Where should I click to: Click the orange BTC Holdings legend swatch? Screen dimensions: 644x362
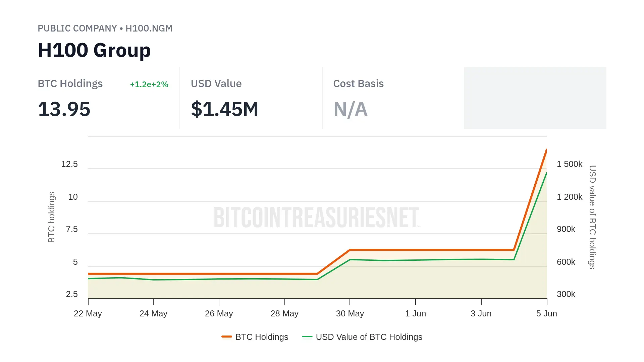(x=227, y=337)
